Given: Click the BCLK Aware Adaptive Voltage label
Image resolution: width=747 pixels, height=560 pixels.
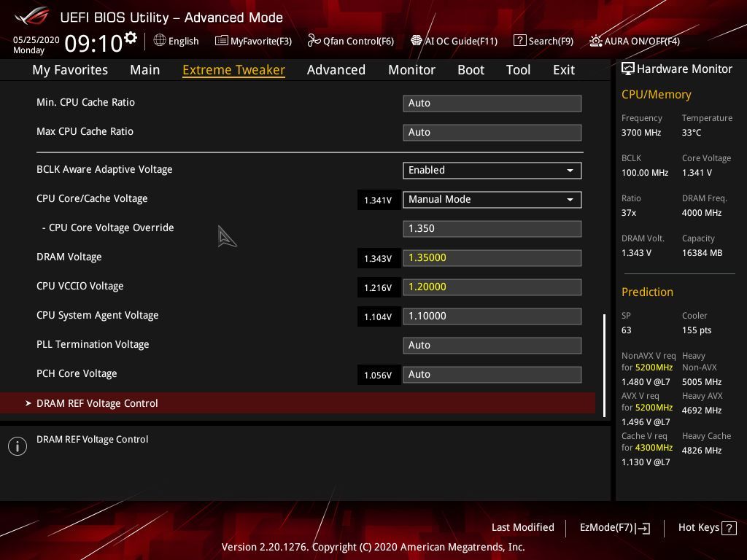Looking at the screenshot, I should 104,169.
